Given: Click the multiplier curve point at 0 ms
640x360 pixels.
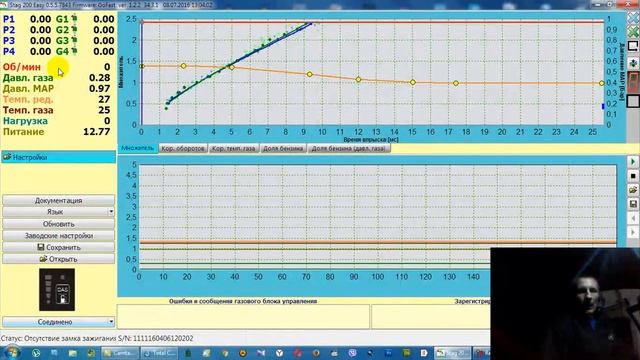Looking at the screenshot, I should [x=142, y=66].
